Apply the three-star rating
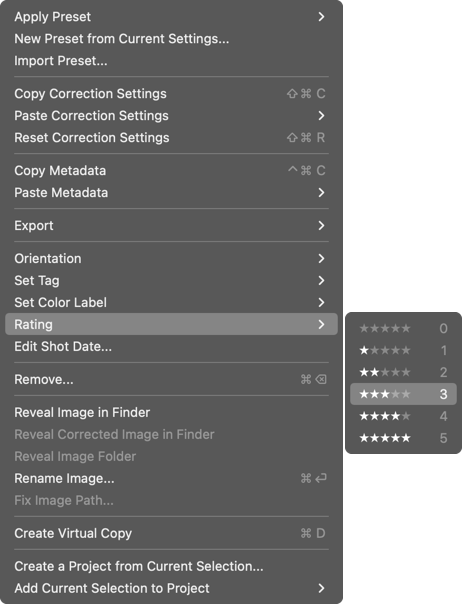 403,394
